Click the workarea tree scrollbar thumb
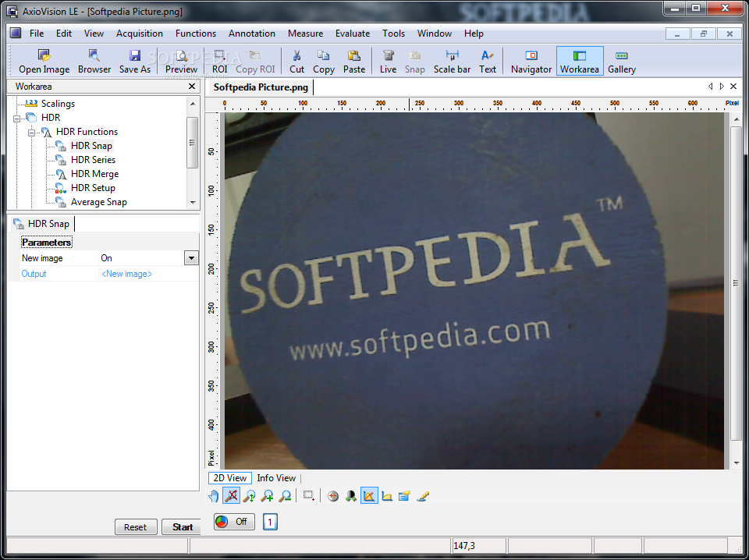Screen dimensions: 749x560 point(193,142)
